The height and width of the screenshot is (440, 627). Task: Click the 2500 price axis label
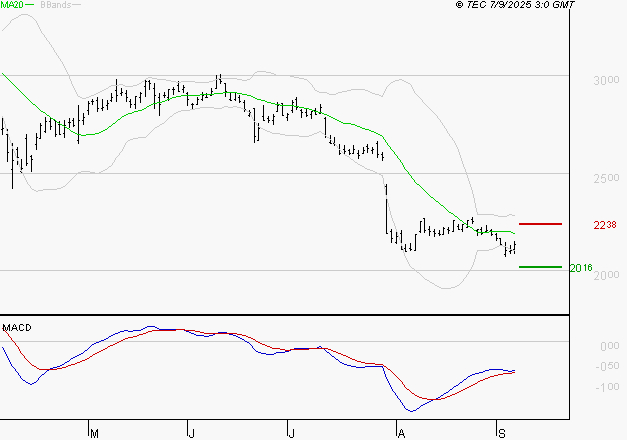(x=606, y=178)
